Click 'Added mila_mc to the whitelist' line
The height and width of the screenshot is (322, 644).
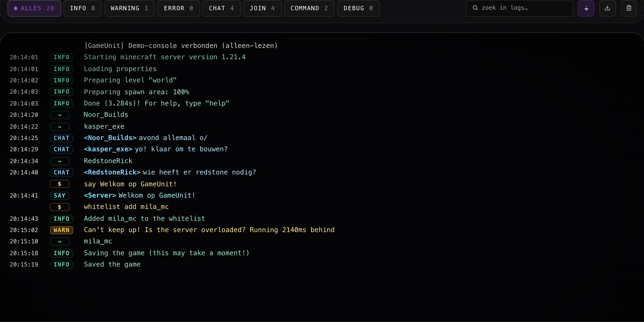[x=144, y=219]
